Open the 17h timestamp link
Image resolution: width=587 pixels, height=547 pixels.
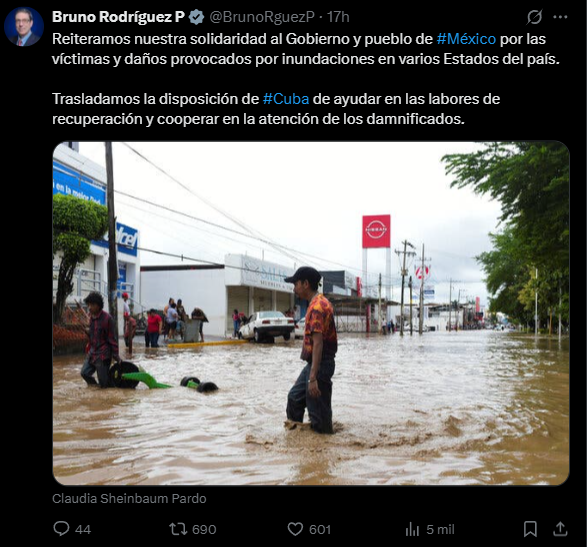click(338, 17)
